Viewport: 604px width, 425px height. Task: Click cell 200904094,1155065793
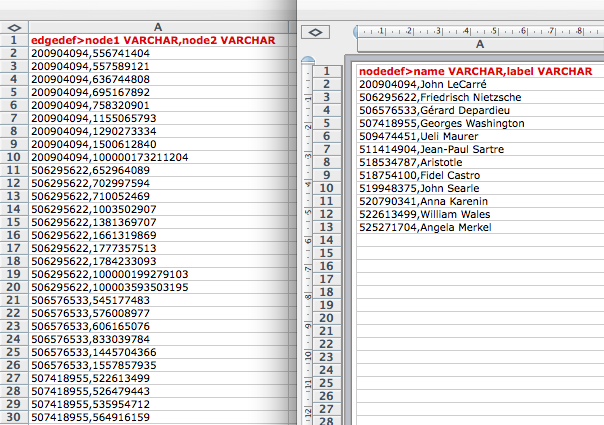(x=158, y=118)
